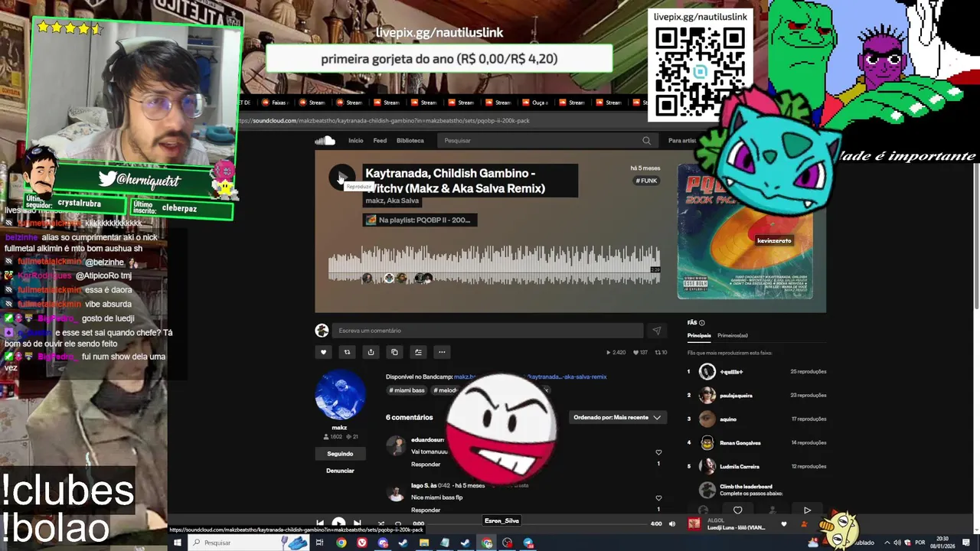Click the play step icon under the leaderboard
The height and width of the screenshot is (551, 980).
coord(807,510)
